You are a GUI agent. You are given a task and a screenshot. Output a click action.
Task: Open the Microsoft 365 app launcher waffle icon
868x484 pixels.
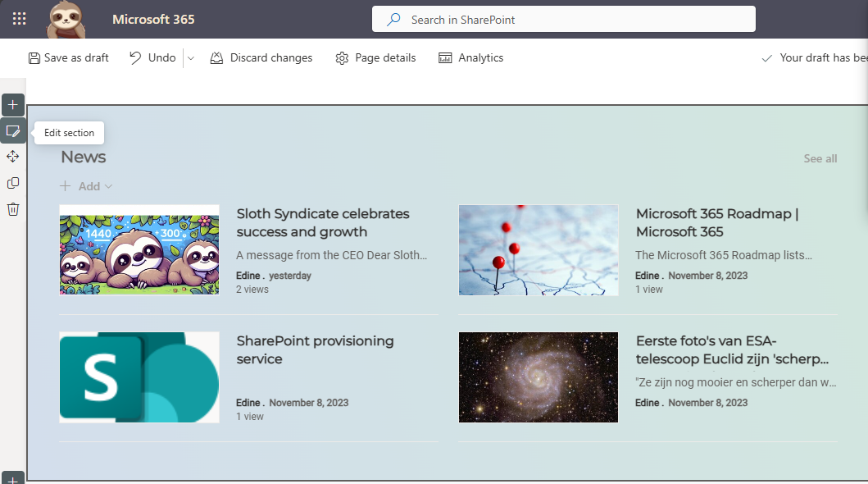[x=19, y=18]
